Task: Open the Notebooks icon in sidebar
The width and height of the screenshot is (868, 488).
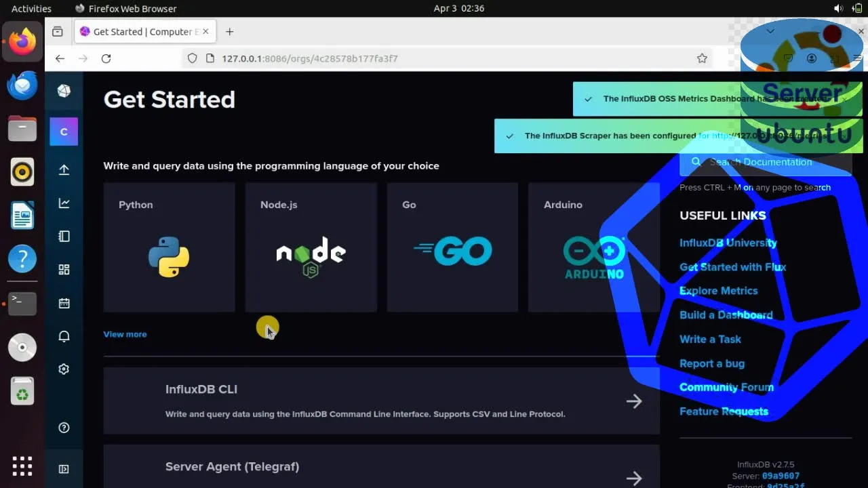Action: [64, 236]
